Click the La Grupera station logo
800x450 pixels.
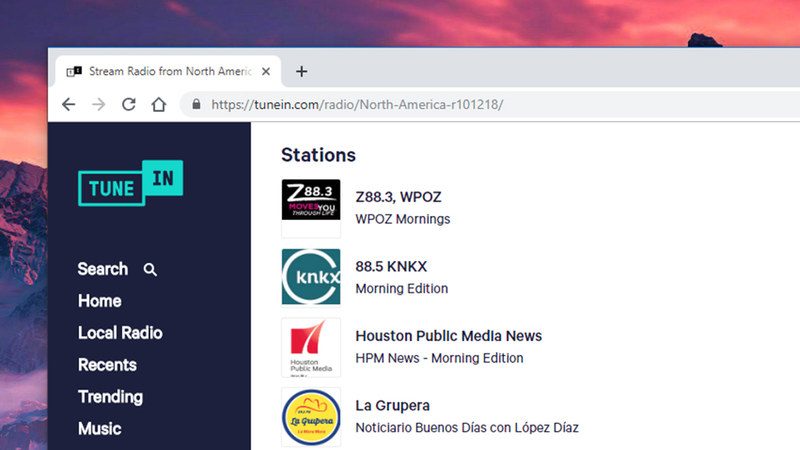click(x=311, y=417)
